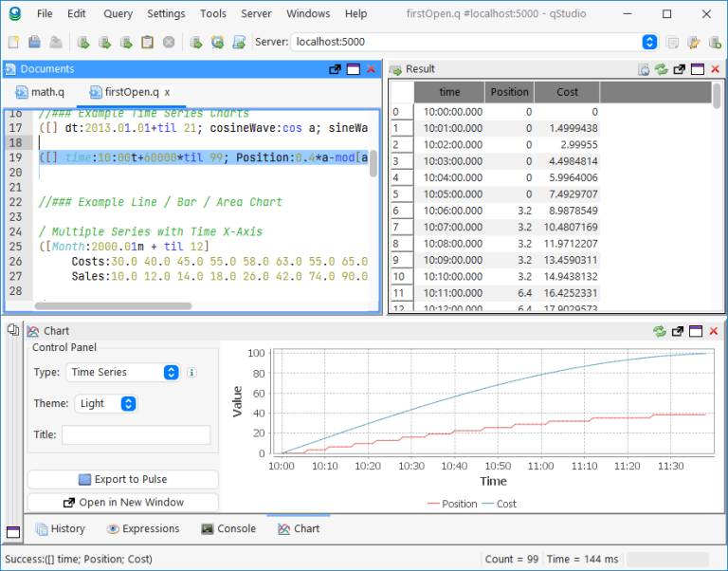The image size is (728, 571).
Task: Refresh the Result panel
Action: coord(661,69)
